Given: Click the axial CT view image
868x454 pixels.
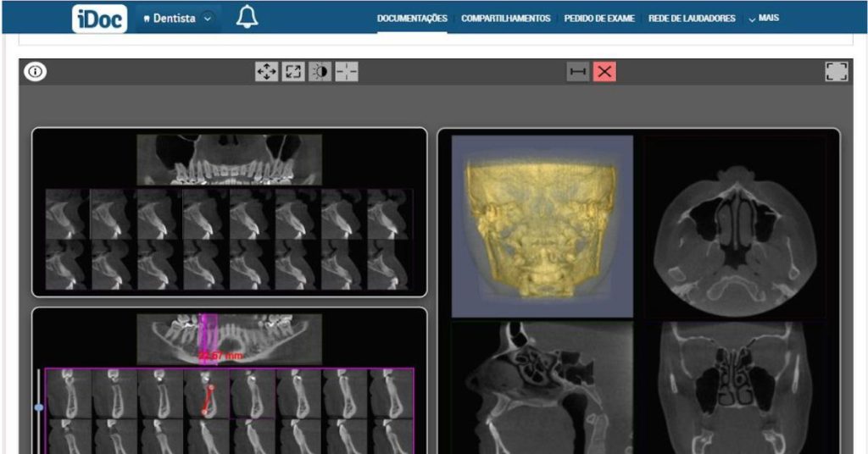Looking at the screenshot, I should (x=734, y=227).
